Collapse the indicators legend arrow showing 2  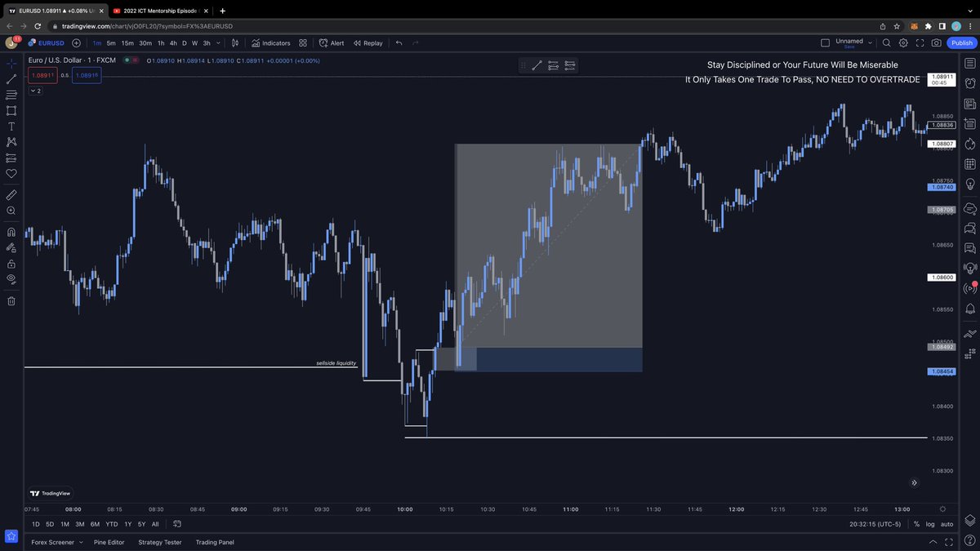[x=35, y=91]
